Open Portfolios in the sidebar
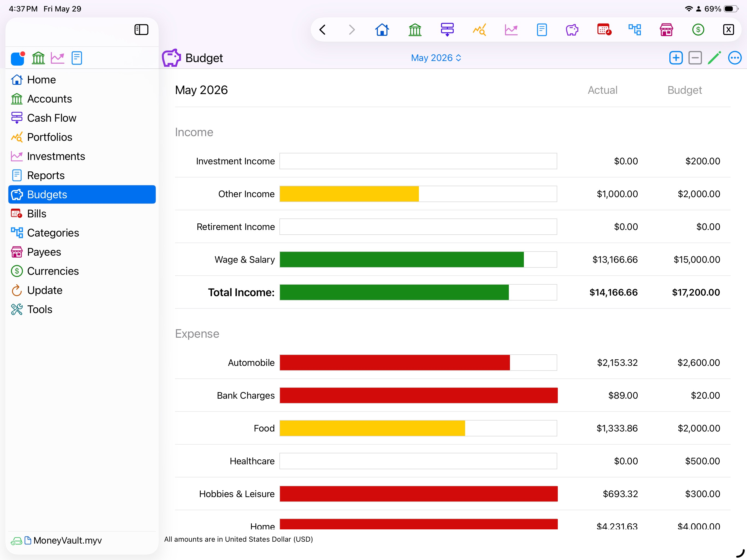 (x=82, y=137)
